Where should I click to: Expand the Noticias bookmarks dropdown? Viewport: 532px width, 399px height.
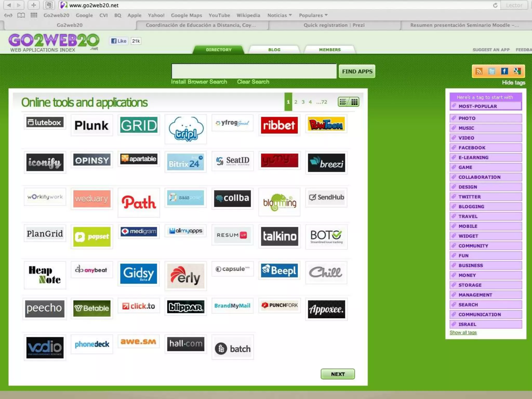[x=280, y=15]
